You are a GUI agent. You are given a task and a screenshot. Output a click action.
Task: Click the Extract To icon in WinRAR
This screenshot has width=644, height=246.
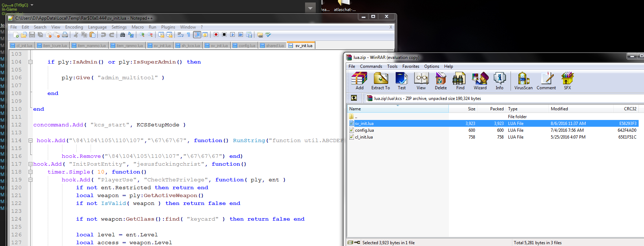tap(381, 81)
